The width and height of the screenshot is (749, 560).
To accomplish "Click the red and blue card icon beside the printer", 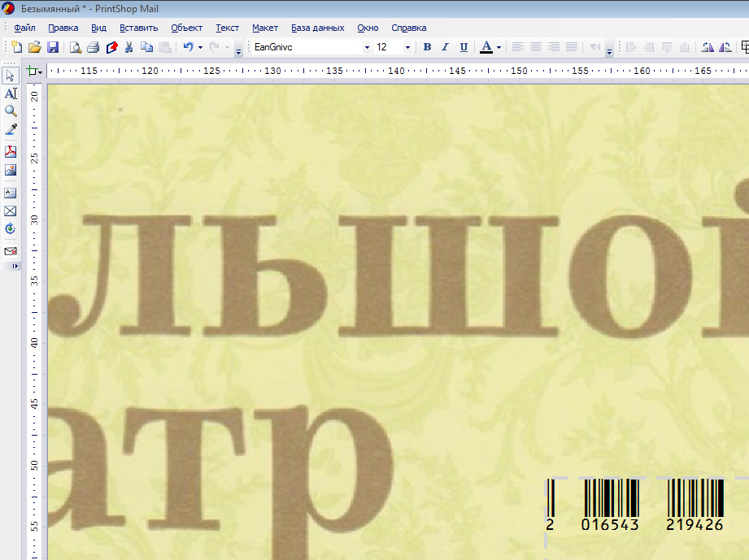I will (111, 47).
